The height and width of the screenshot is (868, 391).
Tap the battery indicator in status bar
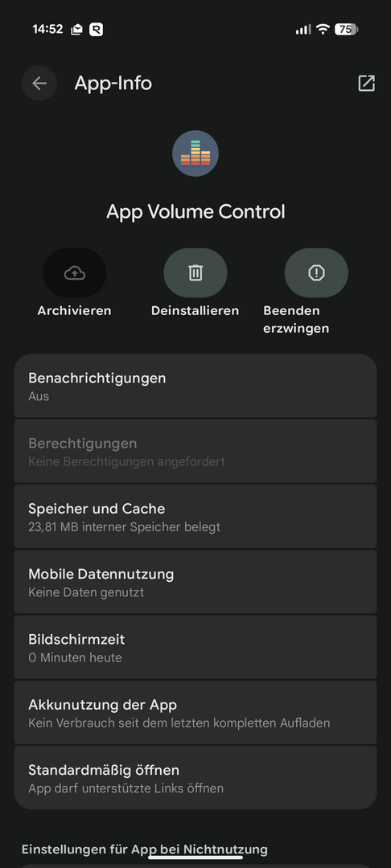coord(346,30)
